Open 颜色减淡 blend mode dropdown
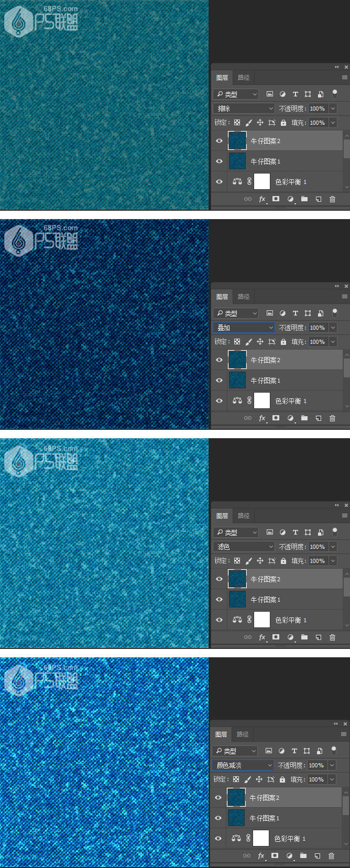The image size is (350, 868). point(243,765)
